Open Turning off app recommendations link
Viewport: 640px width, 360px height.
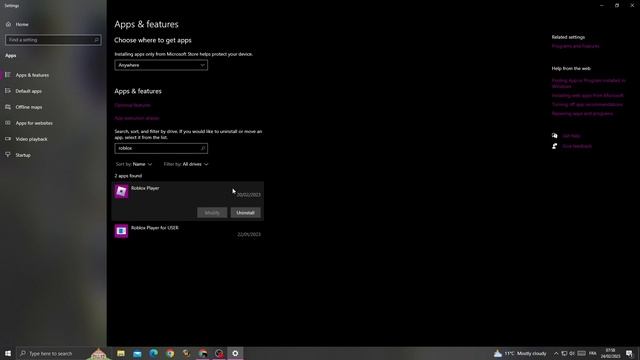click(x=587, y=104)
